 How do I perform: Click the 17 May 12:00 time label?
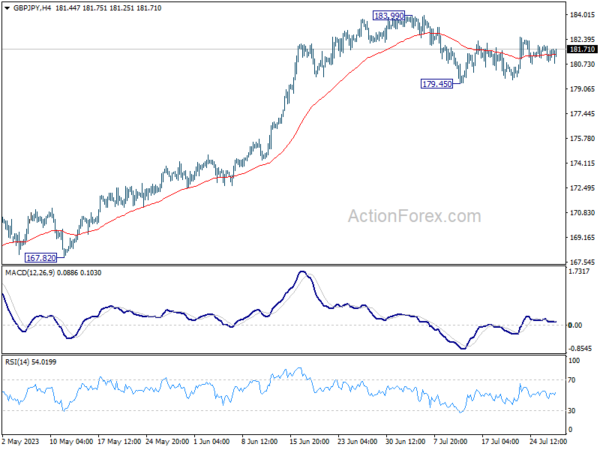coord(119,442)
